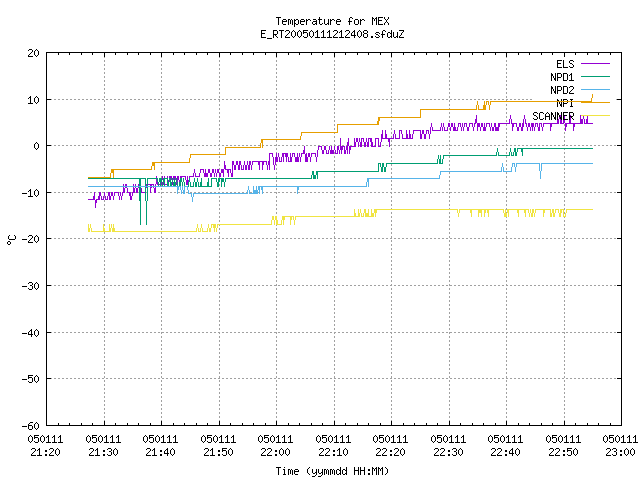The width and height of the screenshot is (640, 480).
Task: Click the x-axis tick label 22:50
Action: [564, 452]
